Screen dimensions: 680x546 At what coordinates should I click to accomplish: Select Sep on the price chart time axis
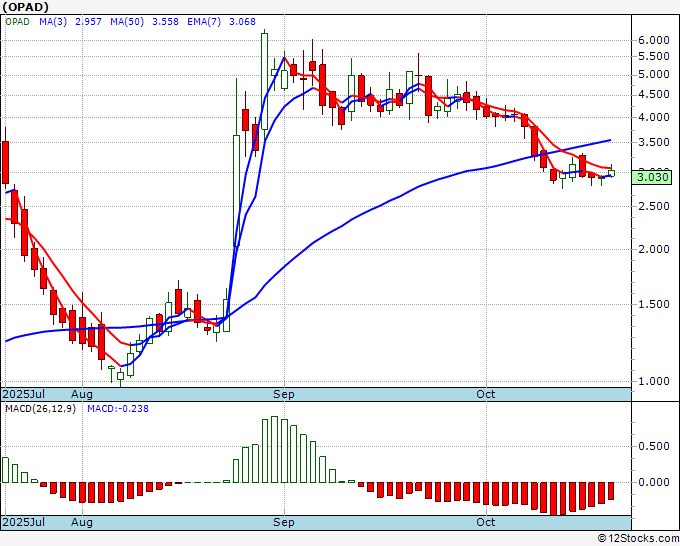coord(284,394)
